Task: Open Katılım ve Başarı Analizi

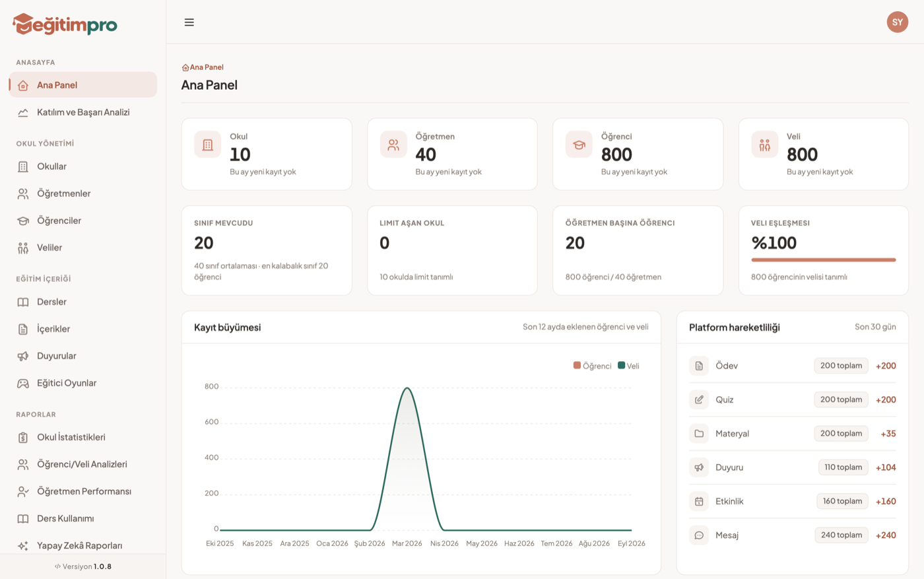Action: 83,112
